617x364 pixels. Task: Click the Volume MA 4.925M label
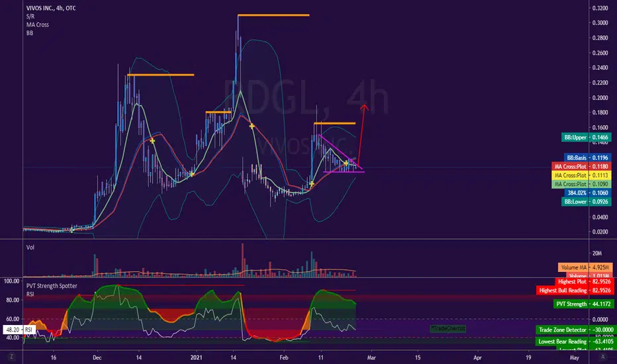[585, 267]
